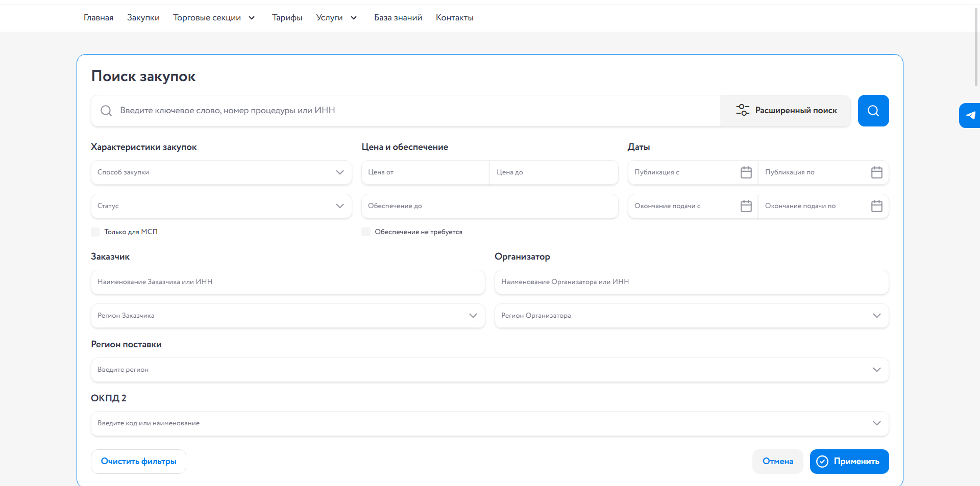Expand the Статус dropdown
Screen dimensions: 980x486
[x=340, y=206]
